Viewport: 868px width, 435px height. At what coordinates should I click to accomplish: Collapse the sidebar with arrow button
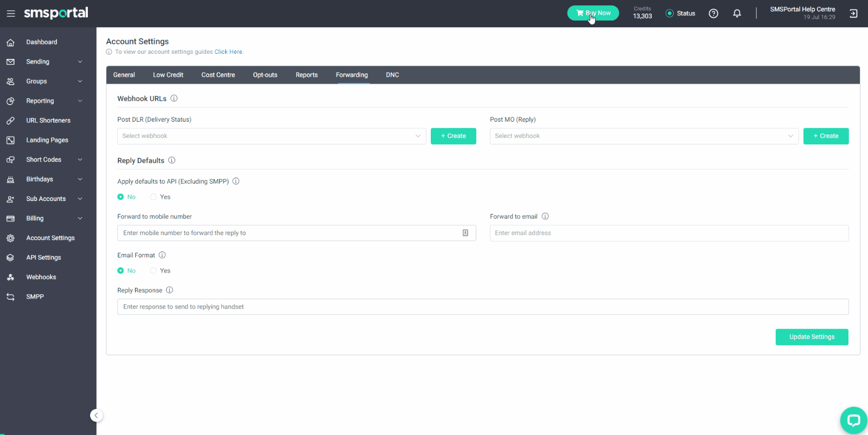(96, 415)
